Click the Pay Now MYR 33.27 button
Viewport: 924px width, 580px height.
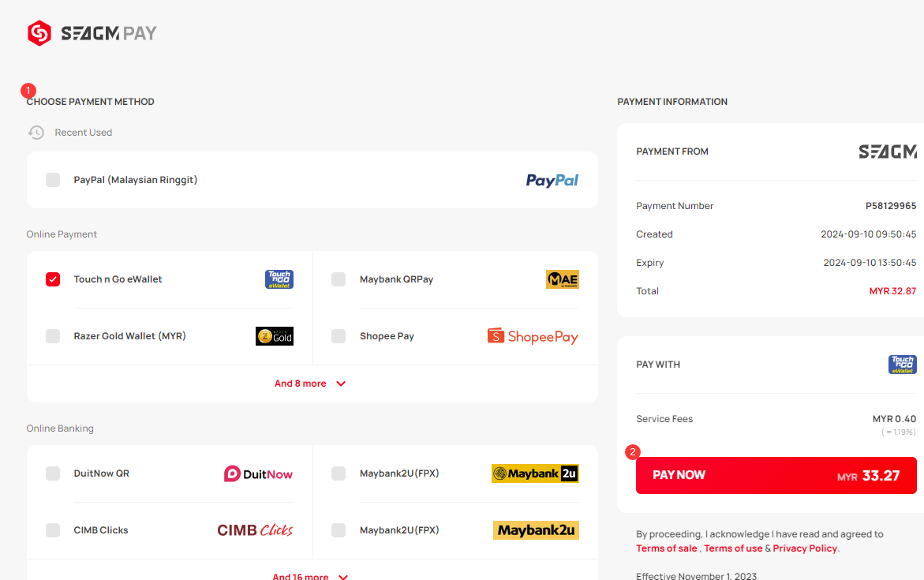(776, 475)
